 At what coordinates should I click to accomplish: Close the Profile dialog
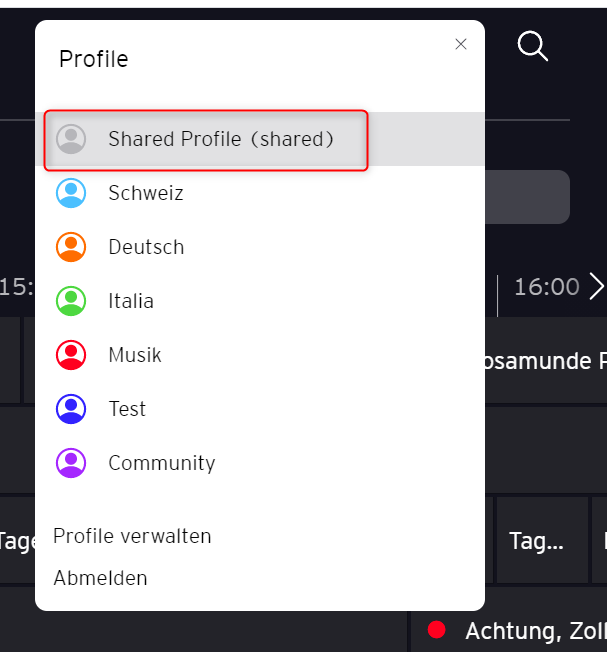pyautogui.click(x=461, y=44)
